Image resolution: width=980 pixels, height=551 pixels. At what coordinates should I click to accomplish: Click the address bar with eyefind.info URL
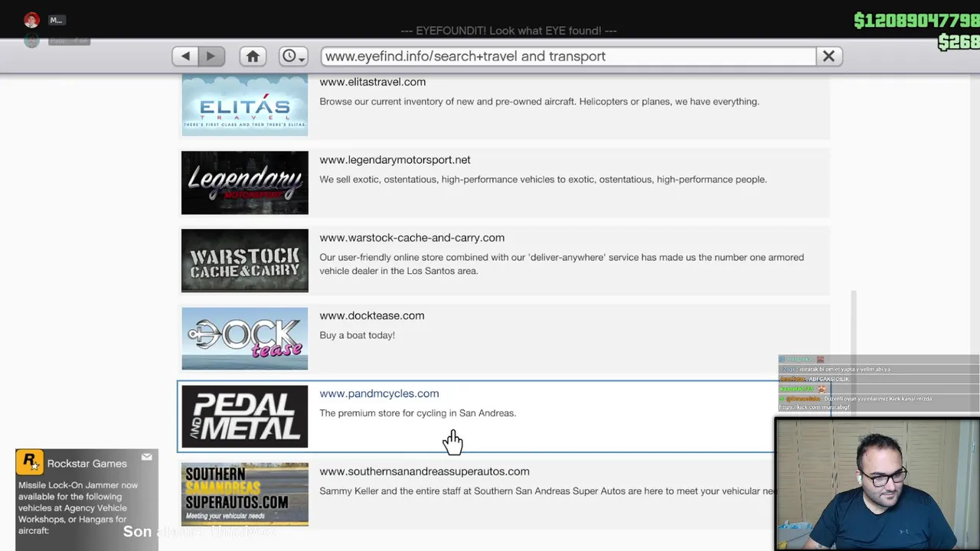(569, 56)
